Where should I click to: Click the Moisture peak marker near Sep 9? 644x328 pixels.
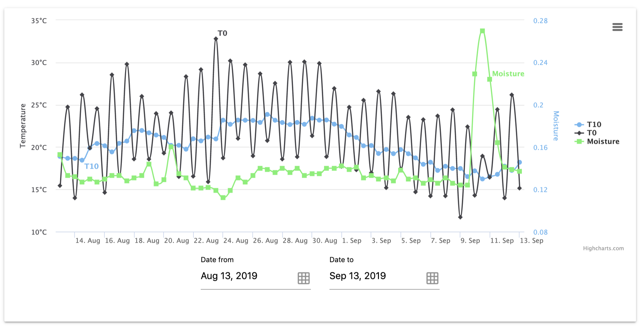(482, 31)
